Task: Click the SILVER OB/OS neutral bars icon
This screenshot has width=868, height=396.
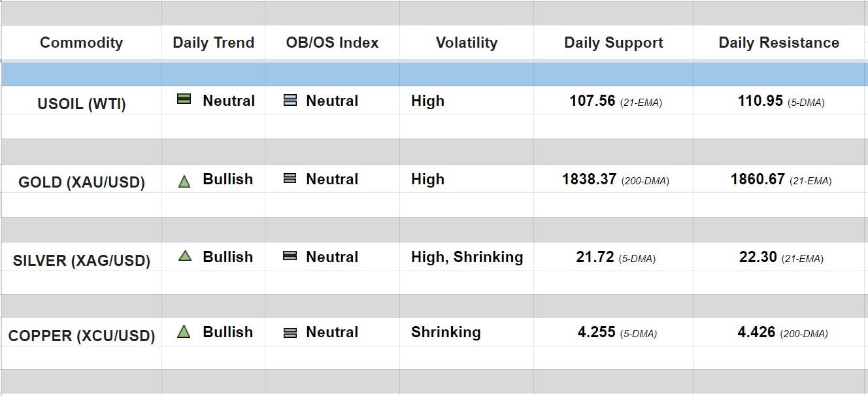Action: pos(290,256)
